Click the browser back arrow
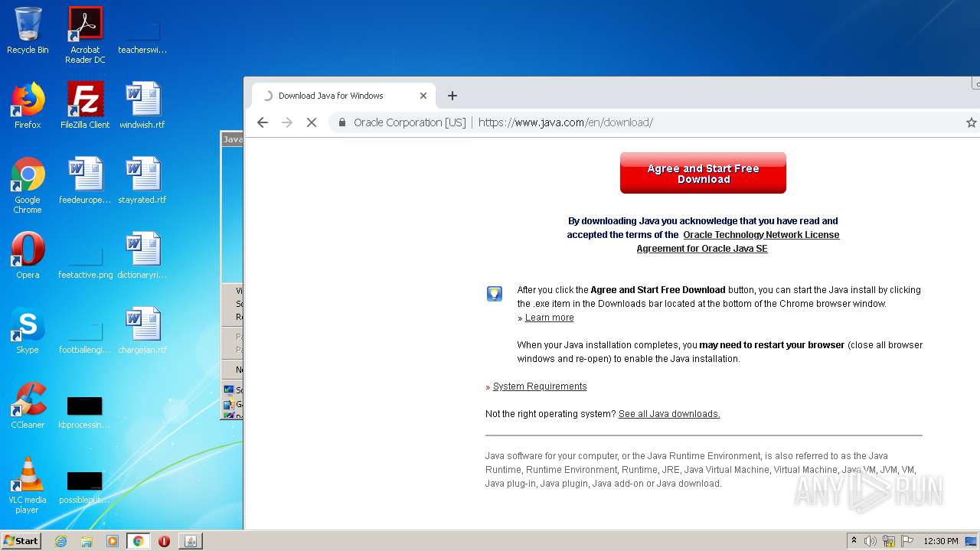The height and width of the screenshot is (551, 980). (x=263, y=122)
